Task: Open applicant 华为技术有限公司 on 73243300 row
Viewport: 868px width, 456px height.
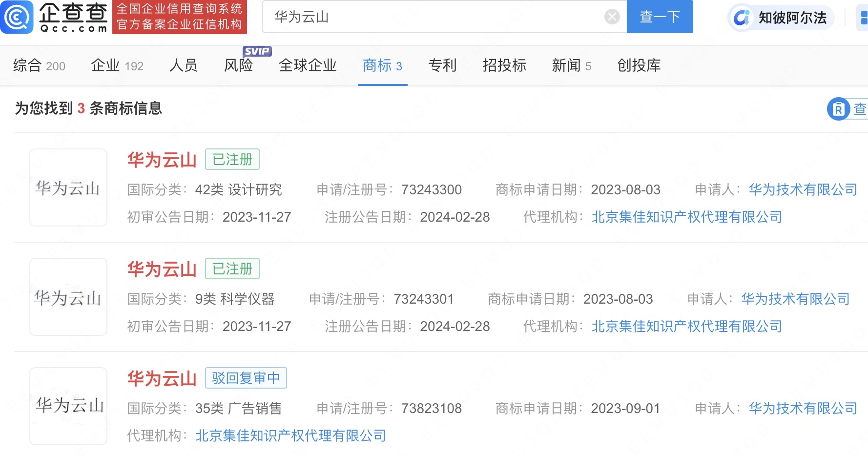Action: [x=803, y=189]
